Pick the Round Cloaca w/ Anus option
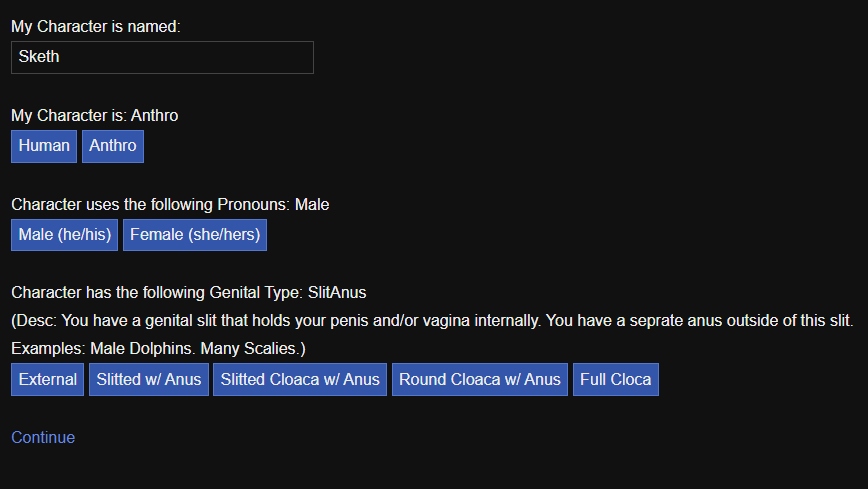The width and height of the screenshot is (868, 489). click(480, 380)
